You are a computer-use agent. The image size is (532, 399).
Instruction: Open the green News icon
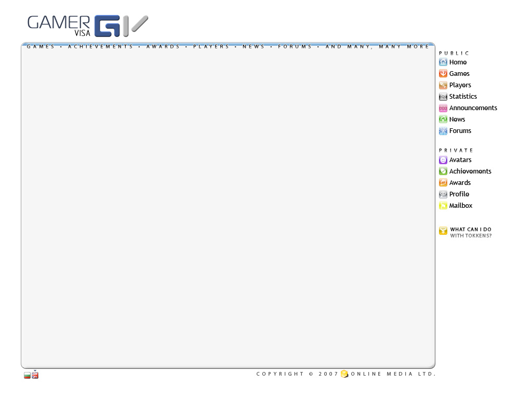pos(443,119)
